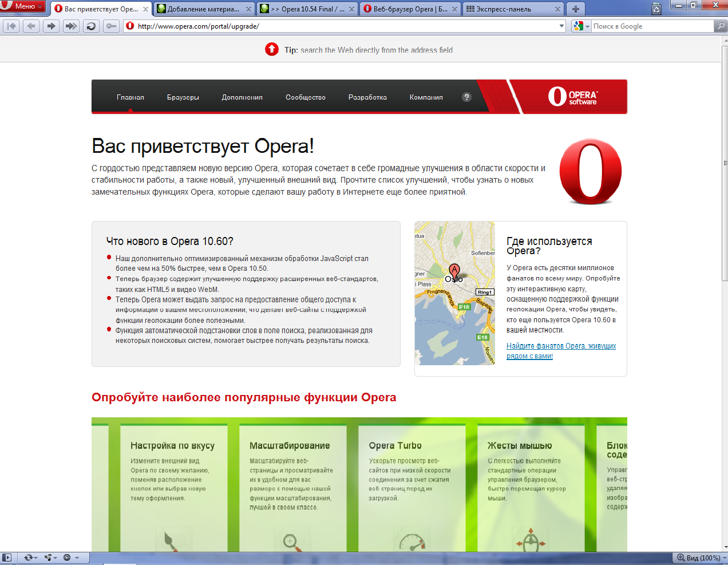Screen dimensions: 728x565
Task: Switch to the 'Добавление материала' tab
Action: pos(204,9)
